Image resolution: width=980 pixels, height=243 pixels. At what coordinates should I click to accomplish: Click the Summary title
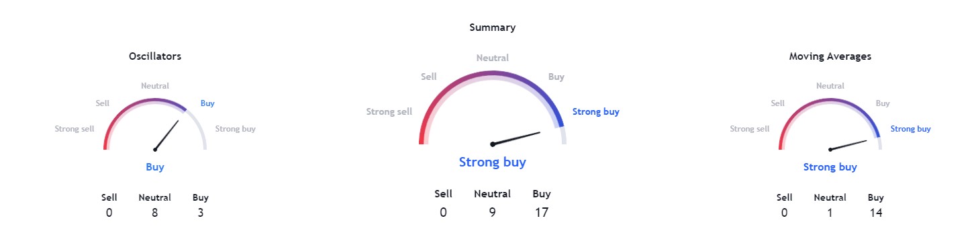pos(493,28)
